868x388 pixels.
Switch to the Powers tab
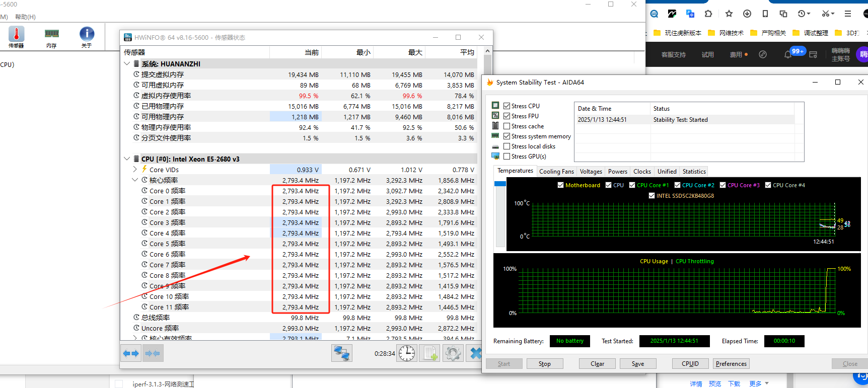[x=617, y=172]
